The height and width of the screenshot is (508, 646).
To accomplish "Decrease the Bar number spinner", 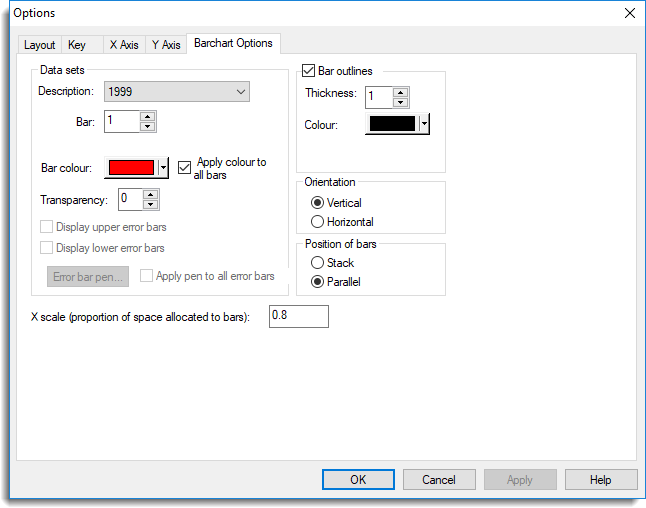I will [148, 127].
